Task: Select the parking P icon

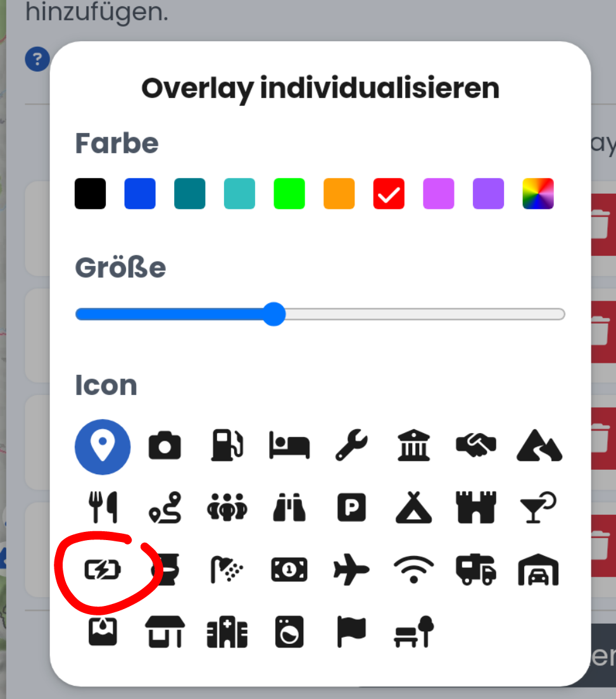Action: point(351,507)
